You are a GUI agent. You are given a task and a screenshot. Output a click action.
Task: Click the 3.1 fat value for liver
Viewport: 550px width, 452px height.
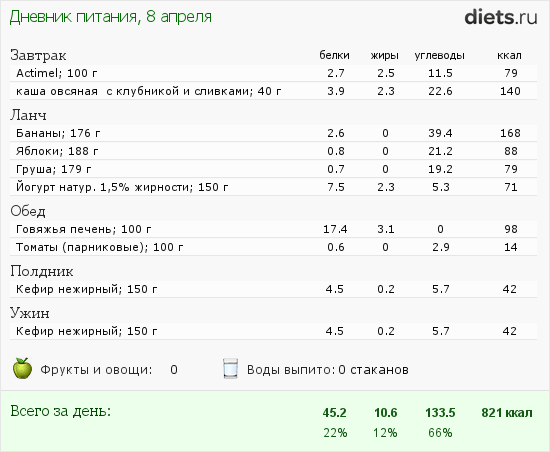[386, 229]
